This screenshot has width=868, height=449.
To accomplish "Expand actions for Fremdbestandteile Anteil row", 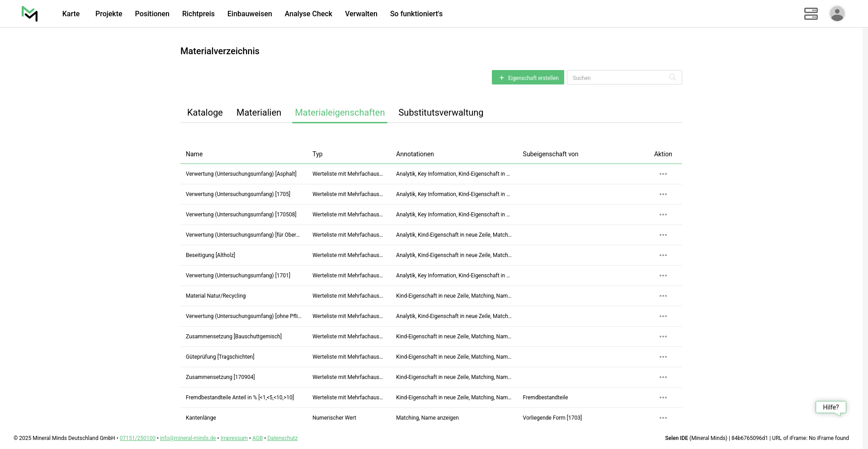I will [x=663, y=398].
